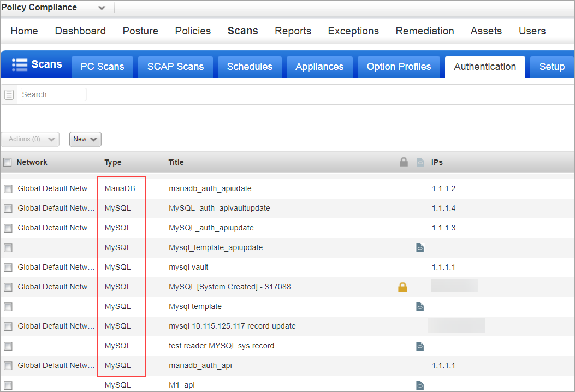Open the SCAP Scans tab
The height and width of the screenshot is (392, 575).
click(175, 66)
